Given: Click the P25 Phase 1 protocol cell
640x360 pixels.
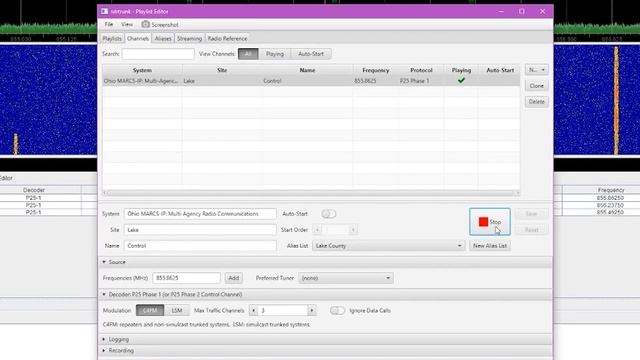Looking at the screenshot, I should click(415, 81).
